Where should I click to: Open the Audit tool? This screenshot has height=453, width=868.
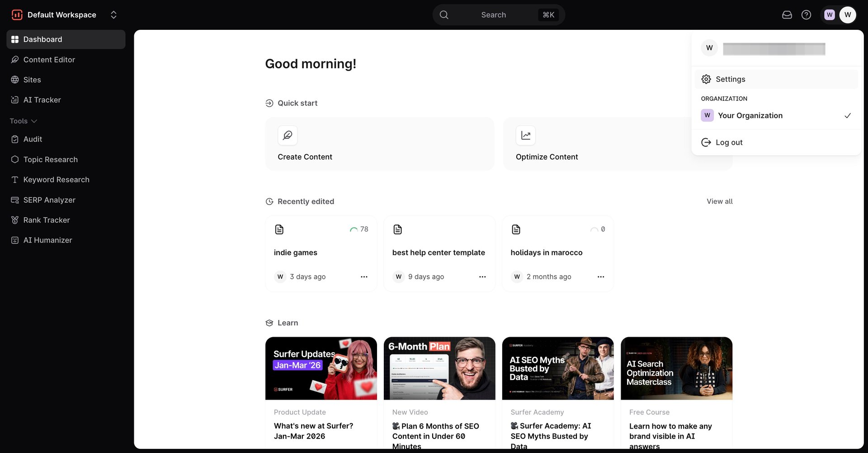point(33,139)
